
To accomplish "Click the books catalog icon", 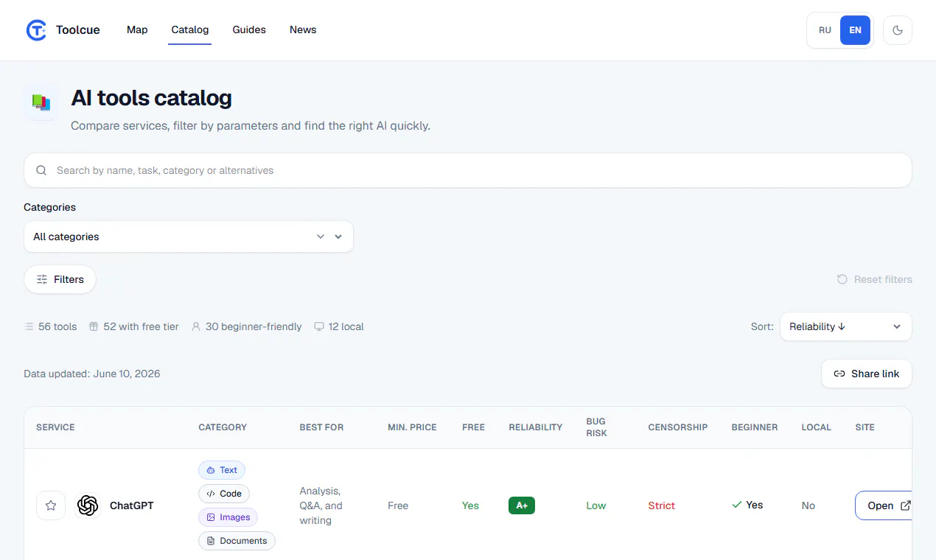I will (x=41, y=102).
